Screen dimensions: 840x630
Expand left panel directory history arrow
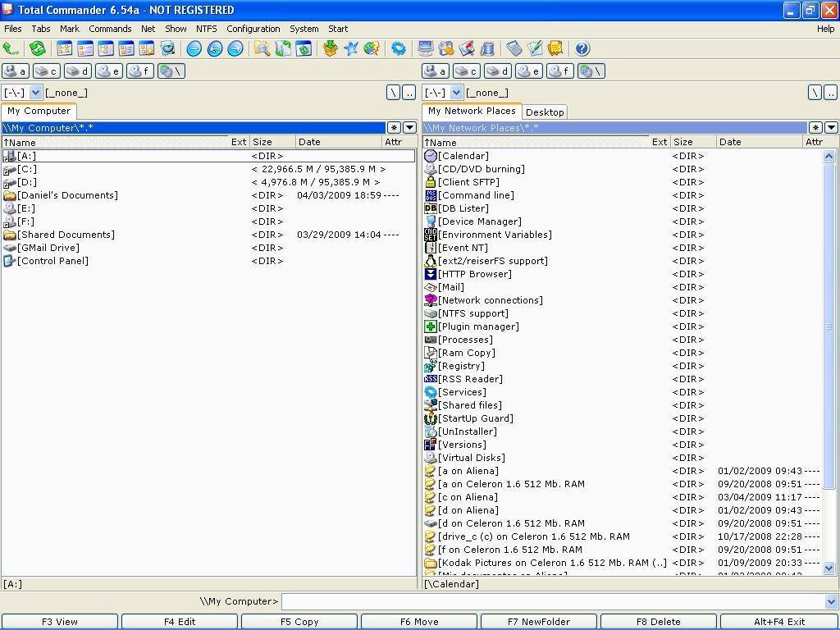coord(409,128)
